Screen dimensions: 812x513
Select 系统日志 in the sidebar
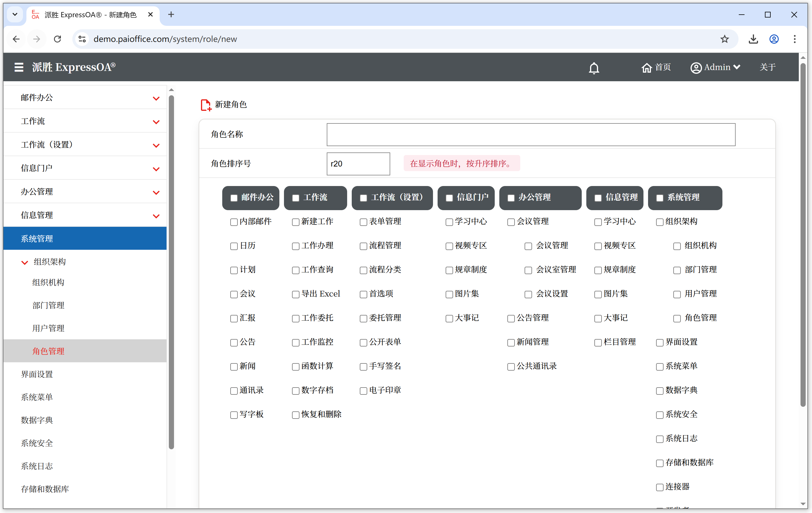pos(37,466)
